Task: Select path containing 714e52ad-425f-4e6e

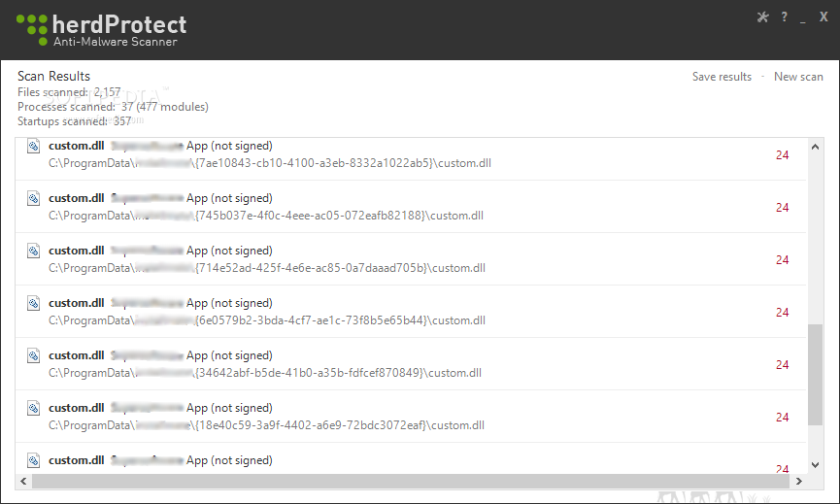Action: 267,268
